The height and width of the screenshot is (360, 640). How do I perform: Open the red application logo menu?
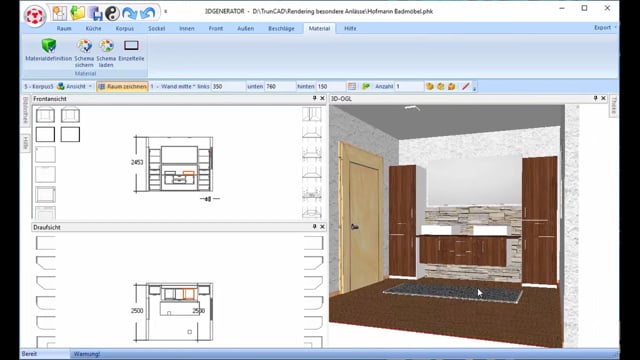pyautogui.click(x=34, y=16)
